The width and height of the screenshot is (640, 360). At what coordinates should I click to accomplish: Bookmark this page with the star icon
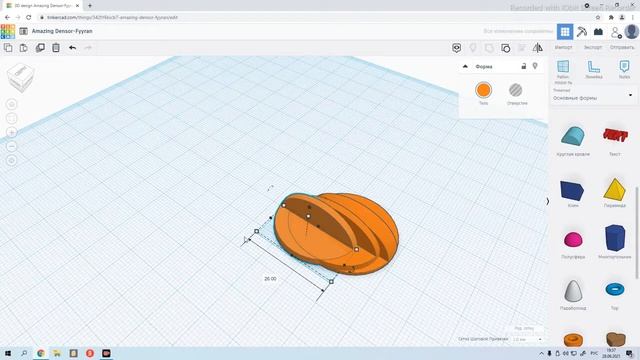(598, 18)
